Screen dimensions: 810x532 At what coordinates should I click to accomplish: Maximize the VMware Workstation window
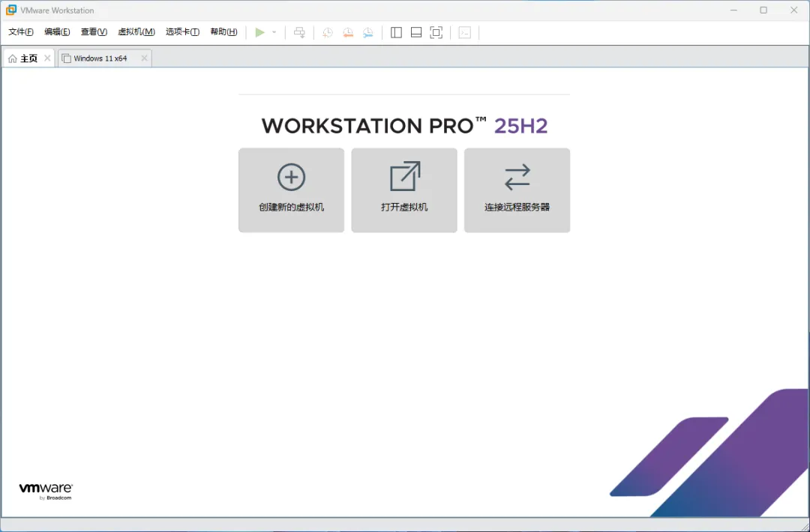pyautogui.click(x=763, y=10)
